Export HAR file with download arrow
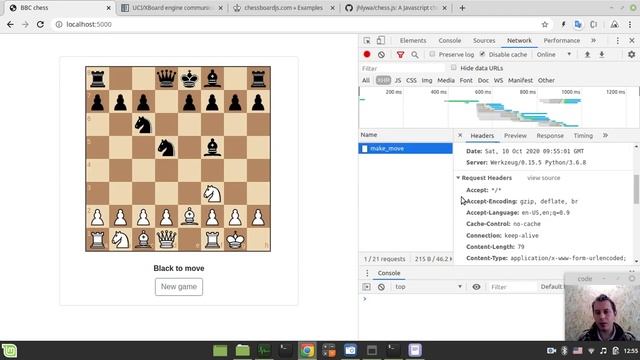The width and height of the screenshot is (640, 360). click(602, 54)
